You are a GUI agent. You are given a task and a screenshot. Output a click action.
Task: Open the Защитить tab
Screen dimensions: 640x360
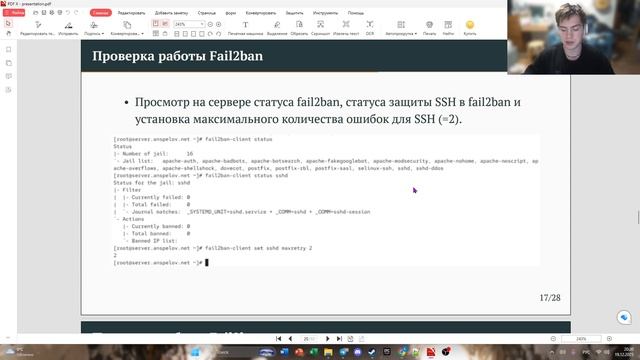coord(294,13)
